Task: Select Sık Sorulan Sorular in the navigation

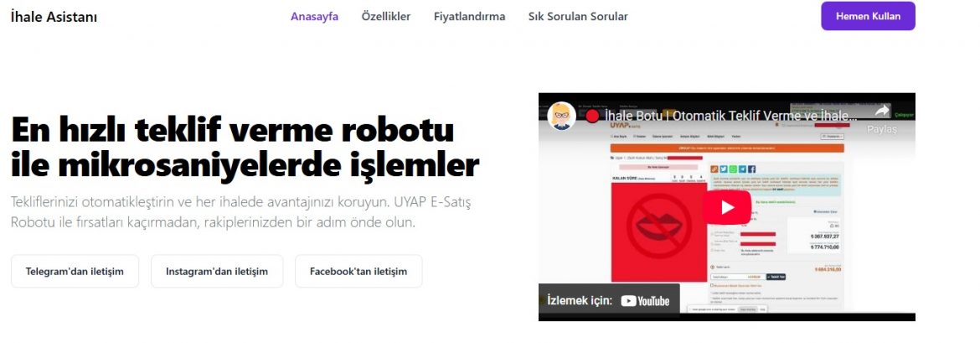Action: [578, 16]
